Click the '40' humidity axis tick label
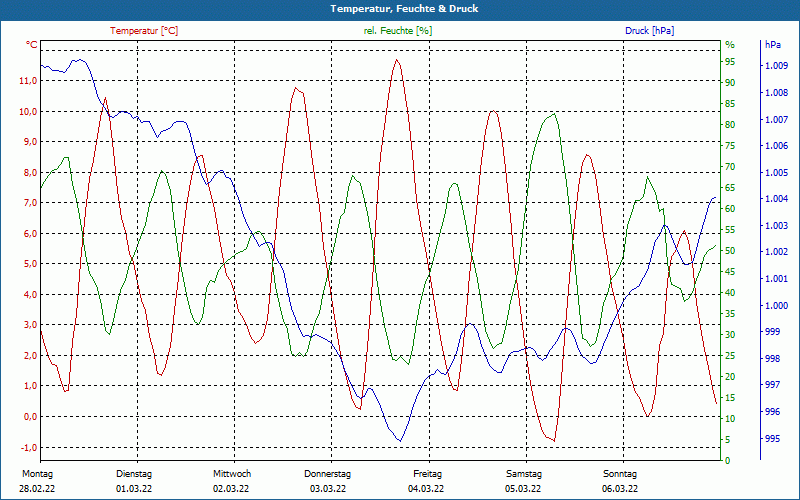Viewport: 800px width, 500px height. click(x=730, y=293)
